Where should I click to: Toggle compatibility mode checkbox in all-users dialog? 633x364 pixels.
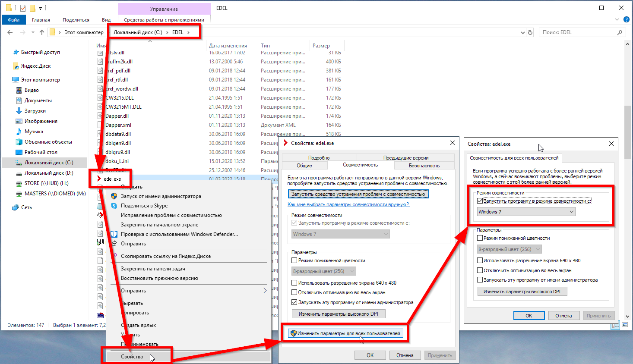pyautogui.click(x=480, y=201)
